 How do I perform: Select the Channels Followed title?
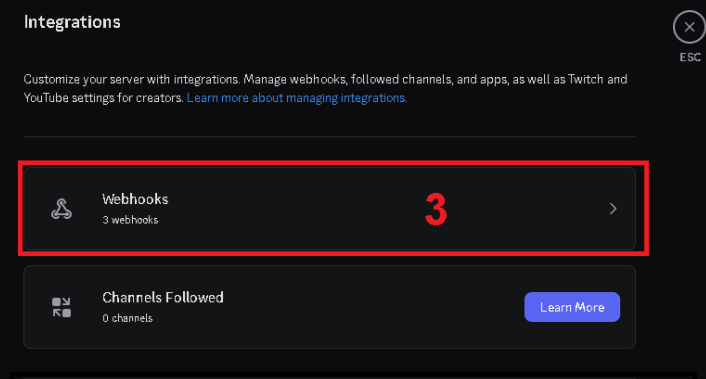(163, 298)
